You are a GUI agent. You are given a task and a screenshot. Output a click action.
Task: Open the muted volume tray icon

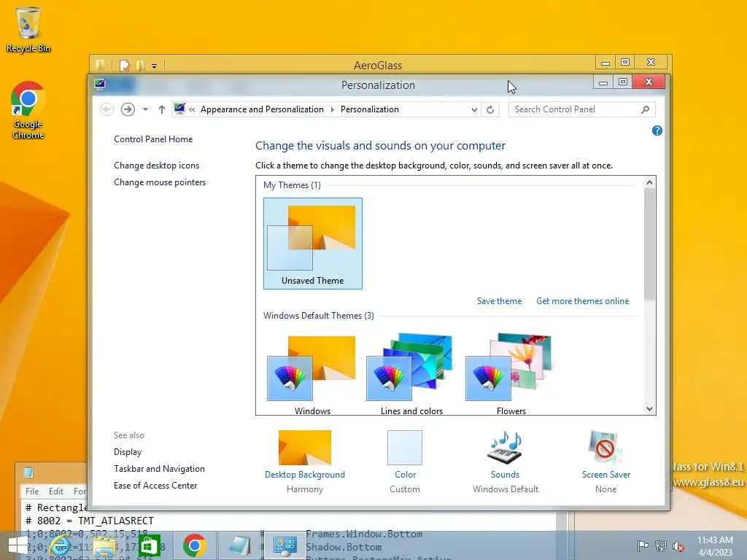pyautogui.click(x=678, y=545)
